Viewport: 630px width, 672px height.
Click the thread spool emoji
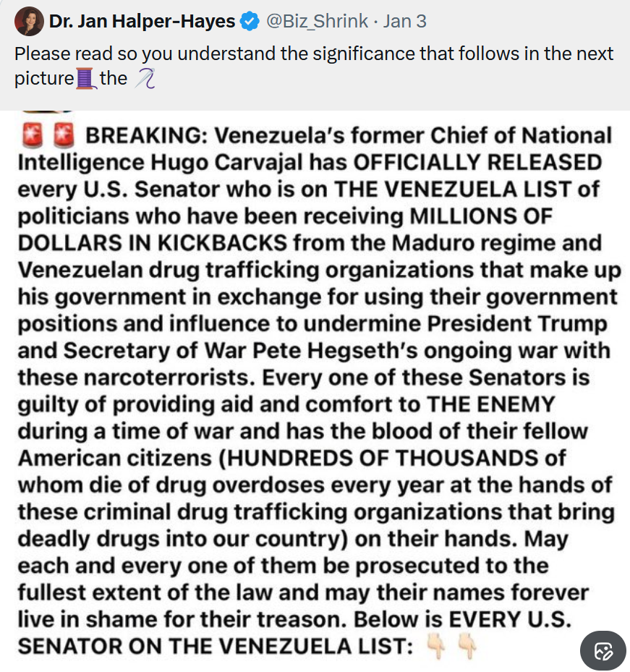85,78
